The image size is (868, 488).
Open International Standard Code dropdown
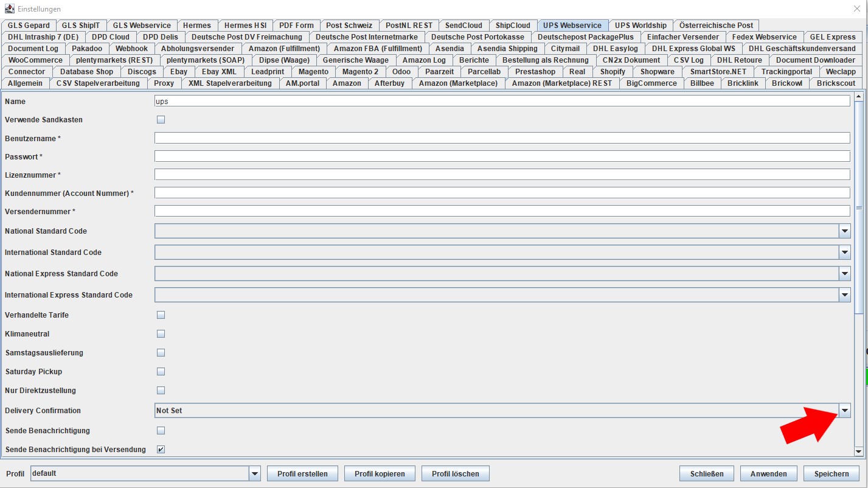[x=844, y=253]
